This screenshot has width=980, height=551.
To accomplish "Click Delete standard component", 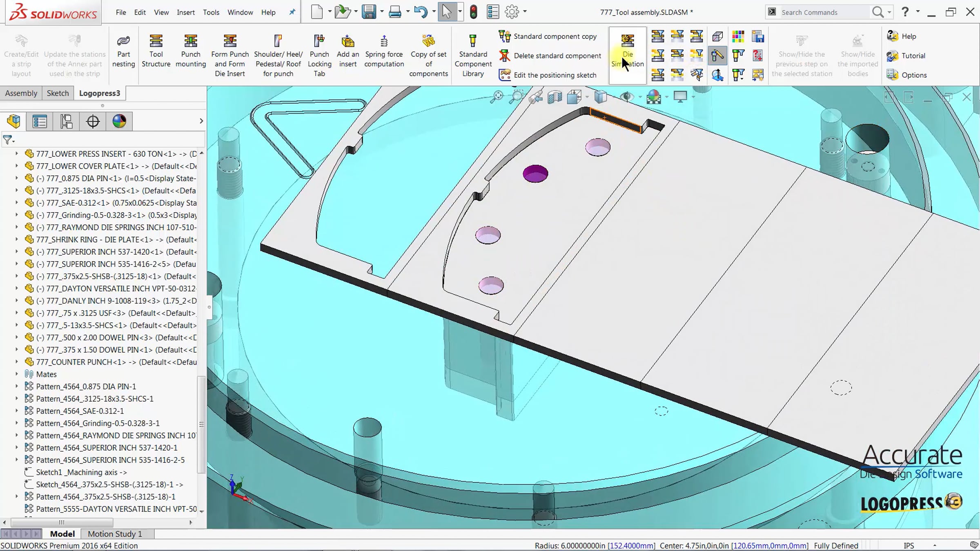I will pyautogui.click(x=550, y=56).
